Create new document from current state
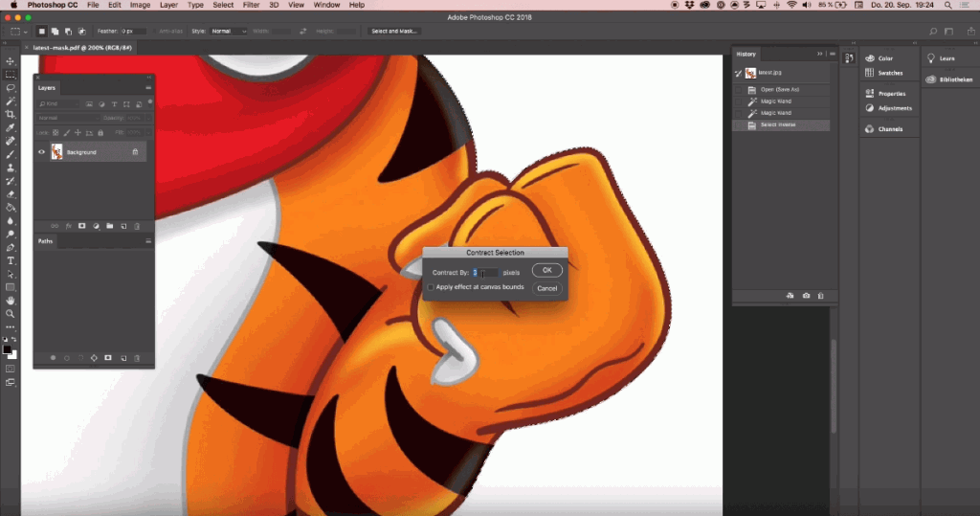This screenshot has height=516, width=980. click(790, 296)
